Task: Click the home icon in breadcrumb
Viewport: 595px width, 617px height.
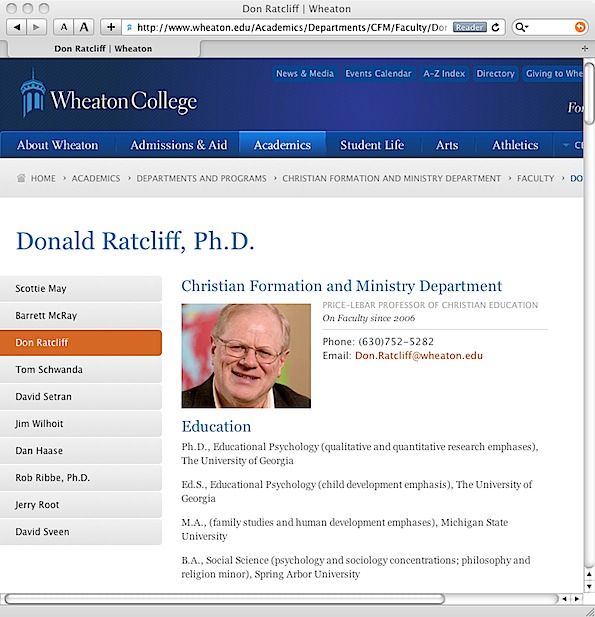Action: (21, 178)
